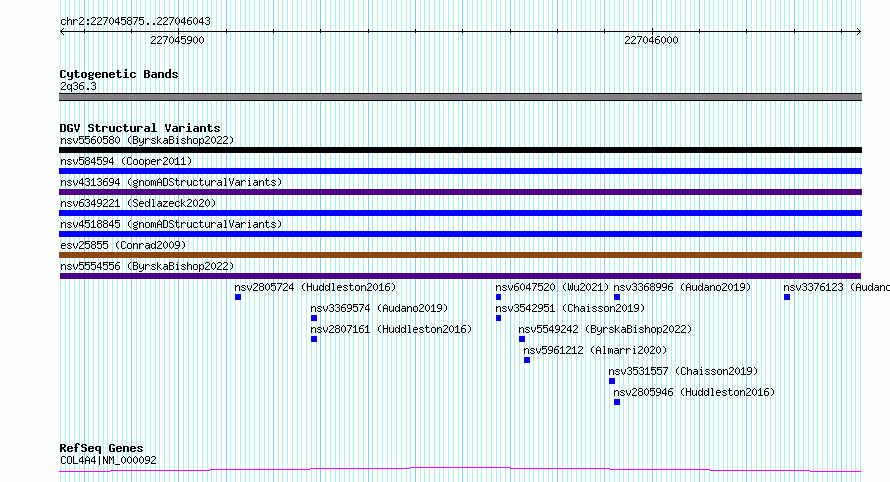Click the nsv5560580 ByrskaBishop2022 black variant bar
890x482 pixels.
(460, 150)
